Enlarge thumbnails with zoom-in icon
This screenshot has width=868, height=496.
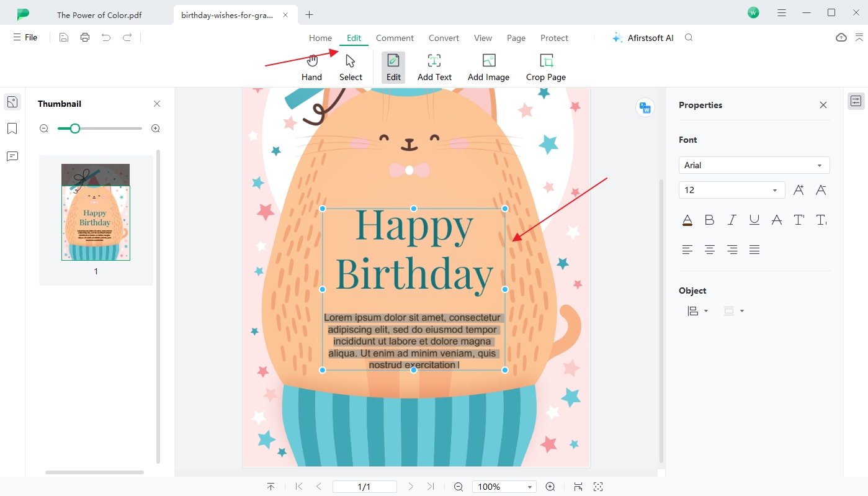[x=156, y=129]
